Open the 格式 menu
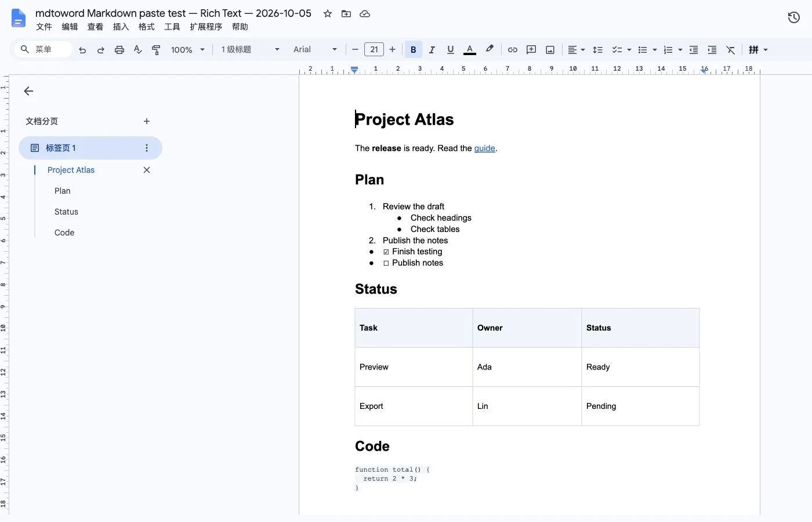This screenshot has width=812, height=522. click(146, 27)
